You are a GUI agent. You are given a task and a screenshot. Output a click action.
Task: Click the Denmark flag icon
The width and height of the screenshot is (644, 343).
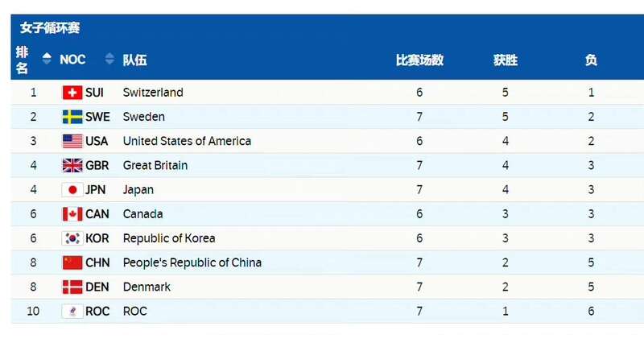tap(72, 287)
